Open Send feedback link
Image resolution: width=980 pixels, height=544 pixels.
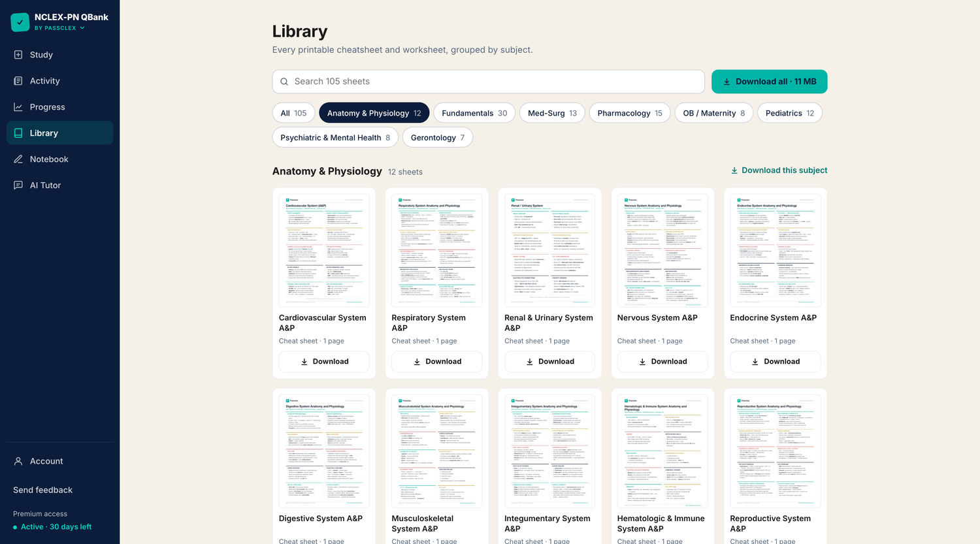[42, 490]
